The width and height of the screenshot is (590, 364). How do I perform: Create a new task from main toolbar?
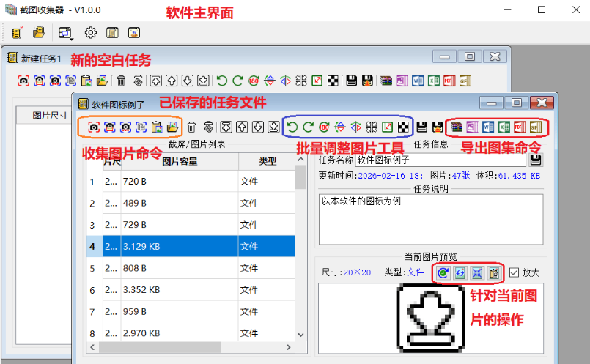[x=17, y=33]
